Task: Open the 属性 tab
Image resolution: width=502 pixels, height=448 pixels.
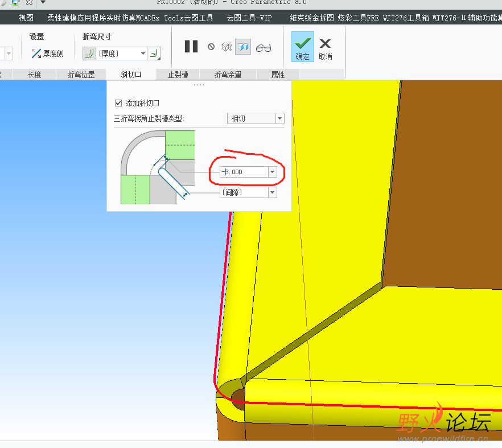Action: [x=278, y=75]
